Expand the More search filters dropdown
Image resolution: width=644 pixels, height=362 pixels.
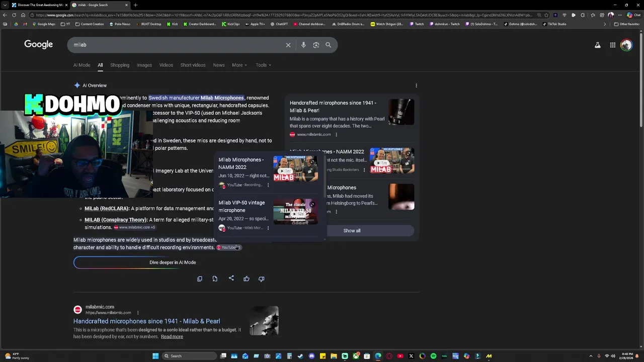point(239,65)
